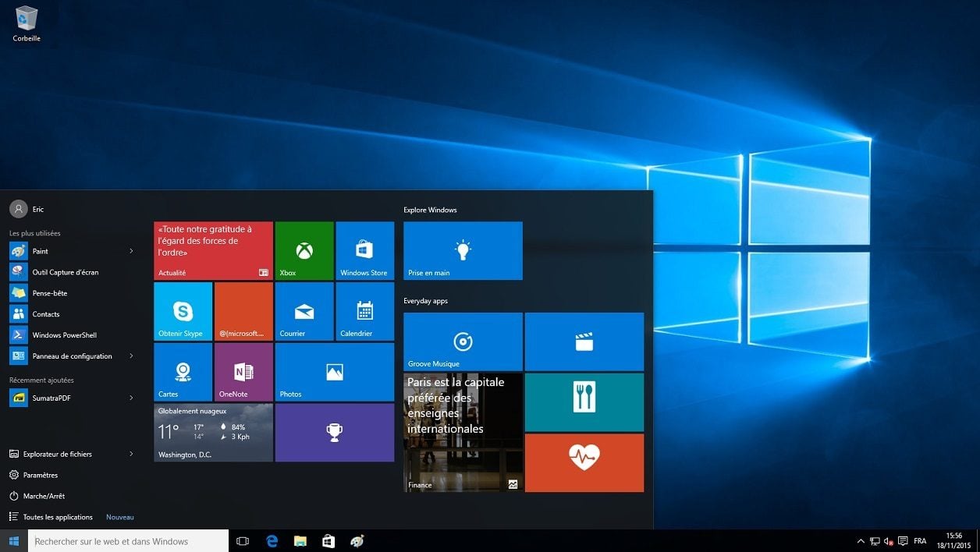The image size is (980, 552).
Task: Open the Xbox tile
Action: click(304, 250)
